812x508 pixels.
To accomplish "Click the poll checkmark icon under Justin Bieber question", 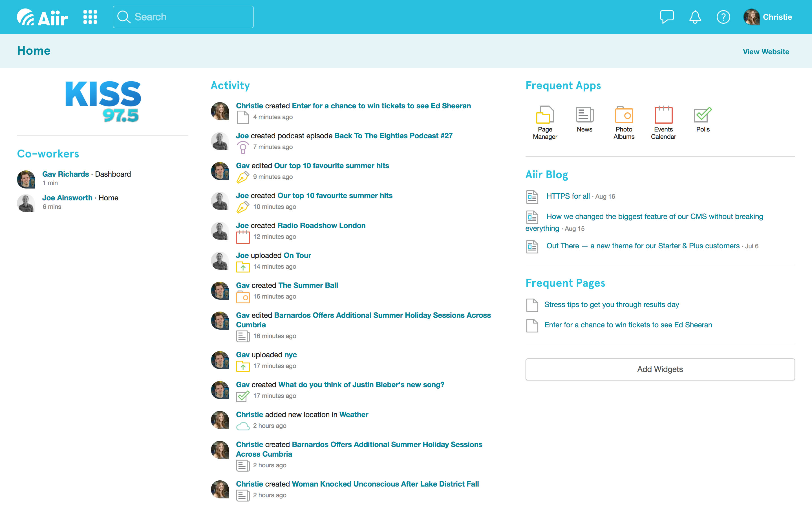I will coord(243,396).
